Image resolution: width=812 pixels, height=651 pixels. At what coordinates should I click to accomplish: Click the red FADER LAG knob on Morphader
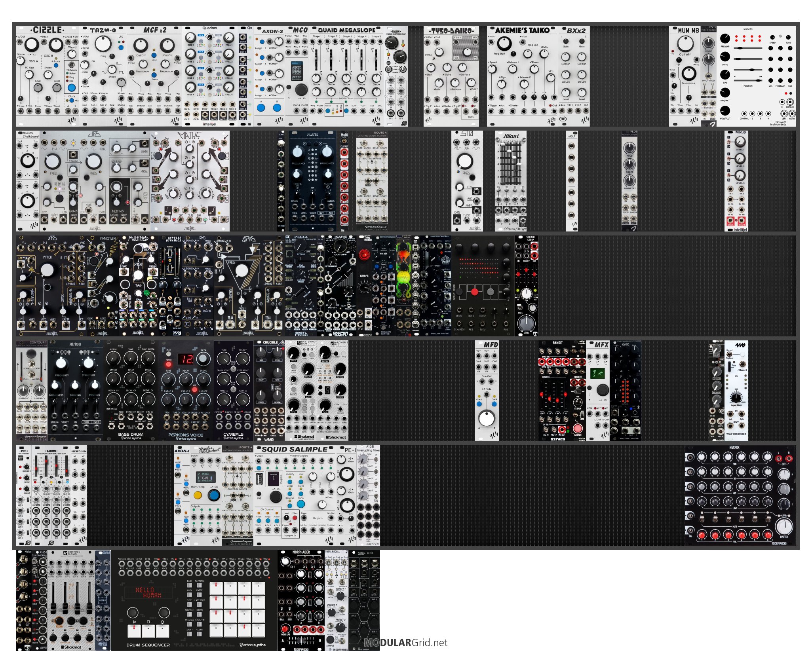point(285,628)
